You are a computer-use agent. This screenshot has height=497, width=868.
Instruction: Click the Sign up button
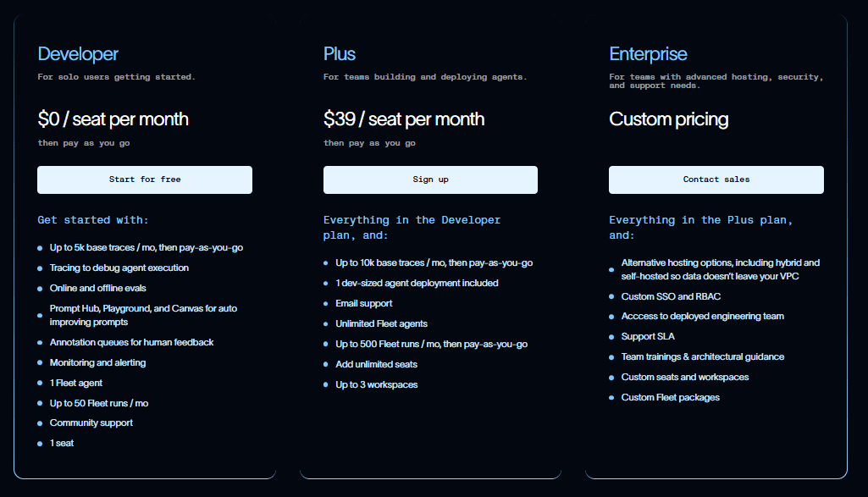430,179
